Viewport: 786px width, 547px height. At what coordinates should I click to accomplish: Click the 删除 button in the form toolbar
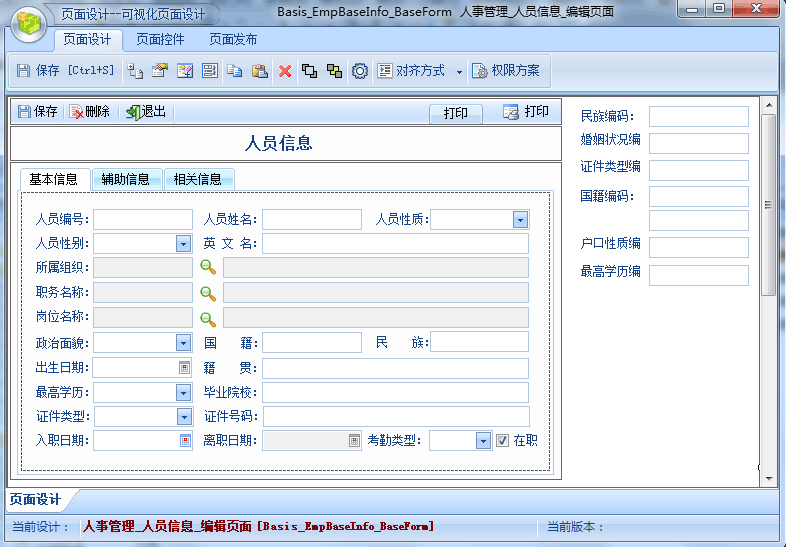point(89,111)
